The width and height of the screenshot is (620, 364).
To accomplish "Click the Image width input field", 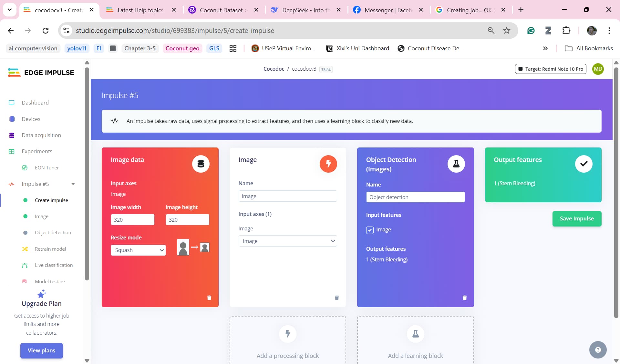I will [x=133, y=220].
